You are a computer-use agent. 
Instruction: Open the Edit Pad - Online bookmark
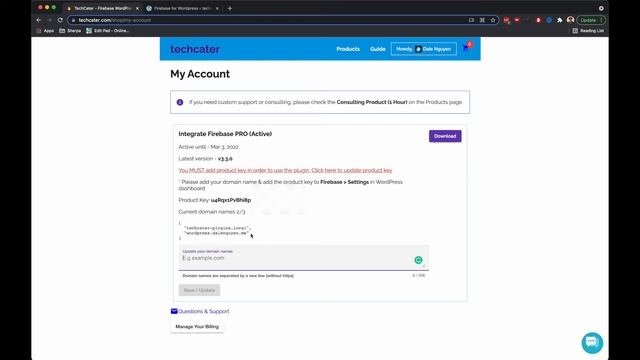[108, 31]
